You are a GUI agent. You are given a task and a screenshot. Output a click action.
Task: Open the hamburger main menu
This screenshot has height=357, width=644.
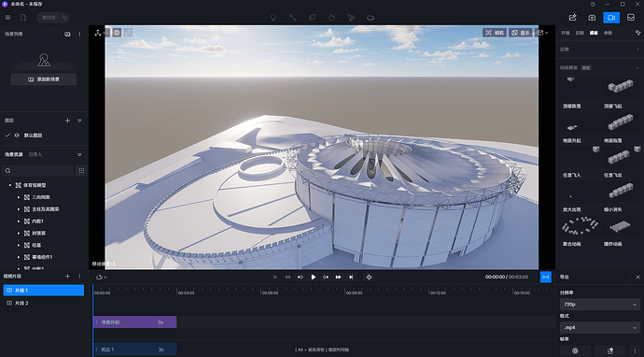tap(7, 18)
